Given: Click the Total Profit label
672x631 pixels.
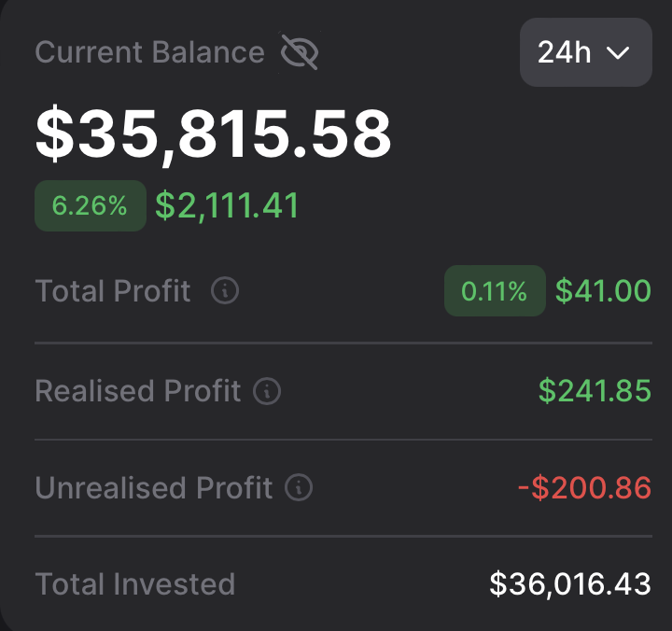Looking at the screenshot, I should click(113, 291).
